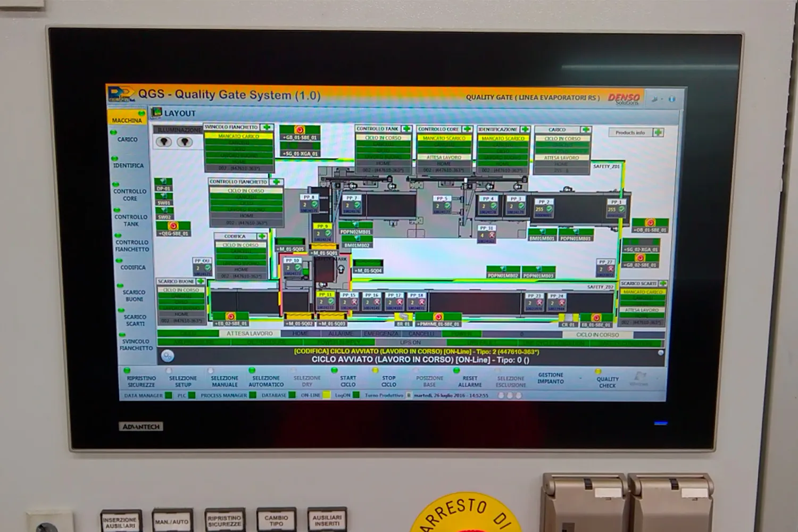Image resolution: width=798 pixels, height=532 pixels.
Task: Click the red cross in the PP 31 box
Action: 492,235
